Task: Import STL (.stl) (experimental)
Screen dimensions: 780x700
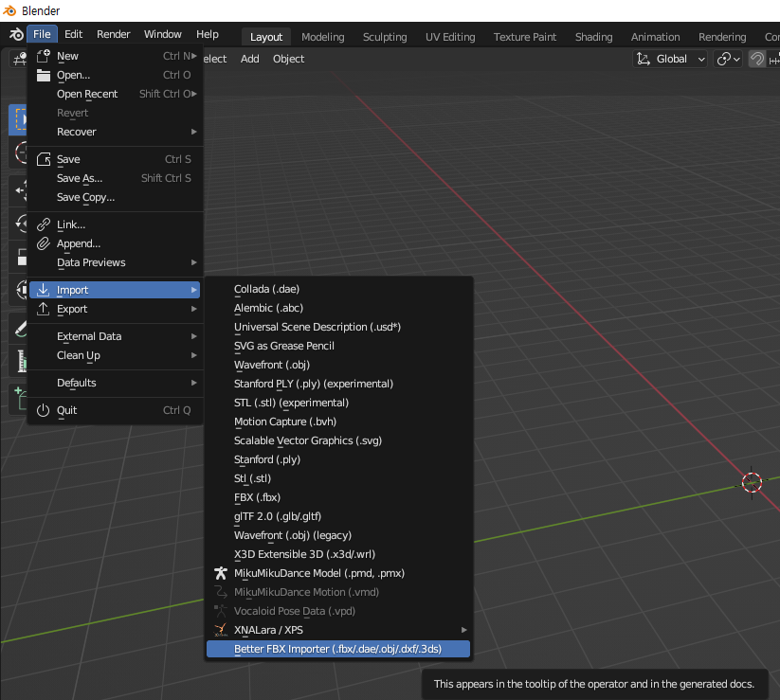Action: [x=338, y=403]
